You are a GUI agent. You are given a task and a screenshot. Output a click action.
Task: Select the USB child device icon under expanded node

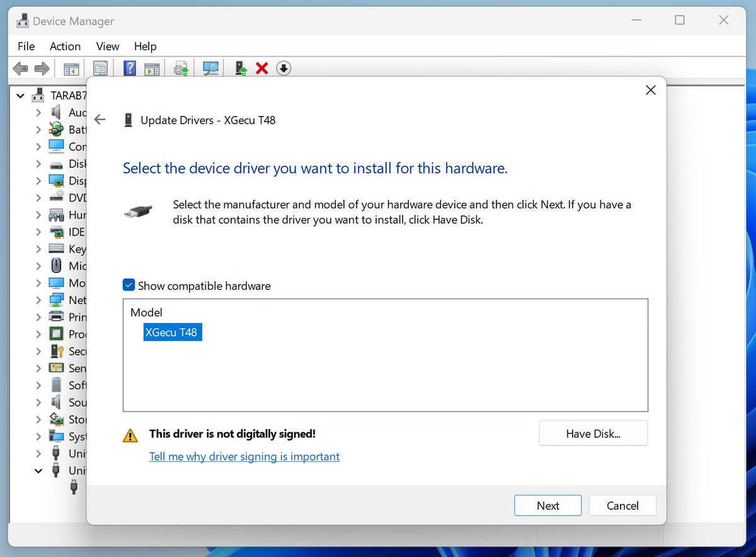(74, 486)
